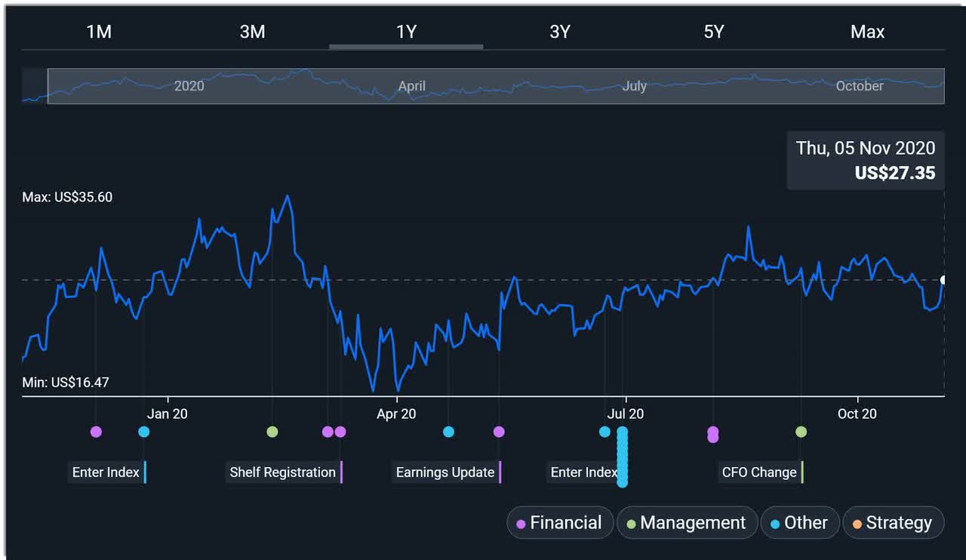Screen dimensions: 966x560
Task: Show the Max time range
Action: [867, 32]
